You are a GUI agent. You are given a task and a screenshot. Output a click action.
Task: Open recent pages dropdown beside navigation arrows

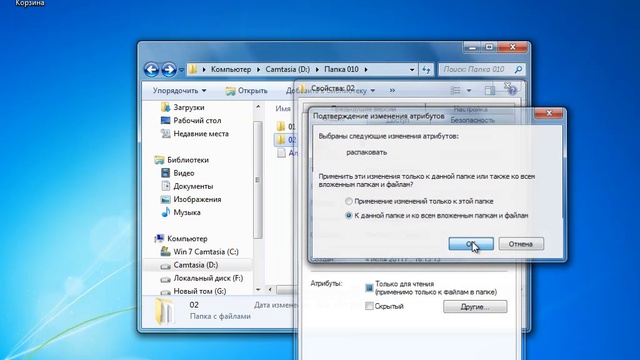tap(181, 70)
